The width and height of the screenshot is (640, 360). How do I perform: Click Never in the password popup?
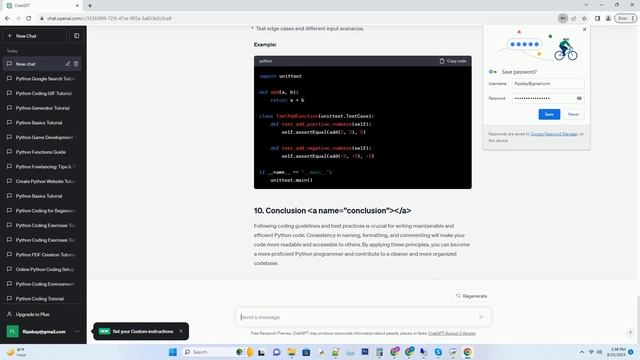(573, 114)
